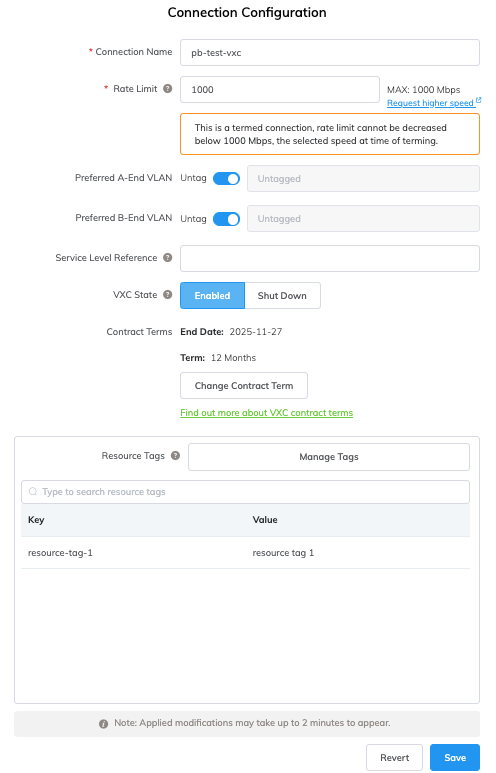
Task: Click the info icon in the modifications note
Action: coord(104,724)
